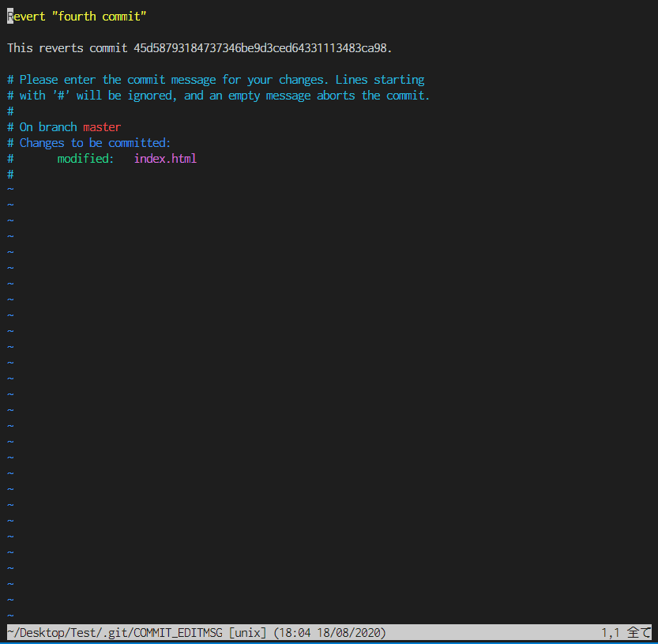Click the "全て" scroll position indicator
Screen dimensions: 658x644
639,633
